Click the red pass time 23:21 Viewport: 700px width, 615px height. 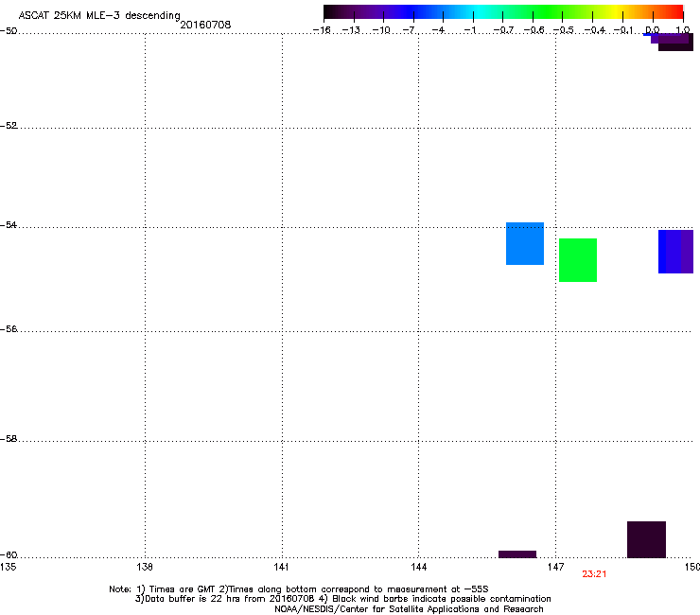click(x=594, y=574)
